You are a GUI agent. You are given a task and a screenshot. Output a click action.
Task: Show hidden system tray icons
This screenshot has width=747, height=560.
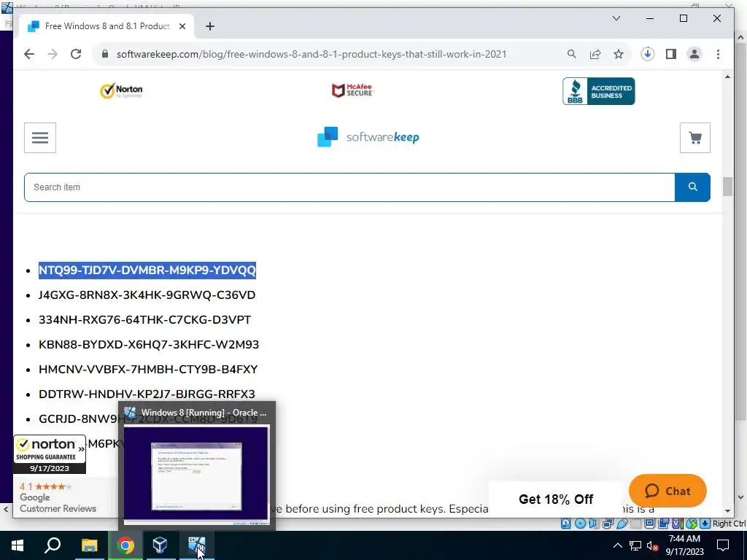[x=617, y=545]
